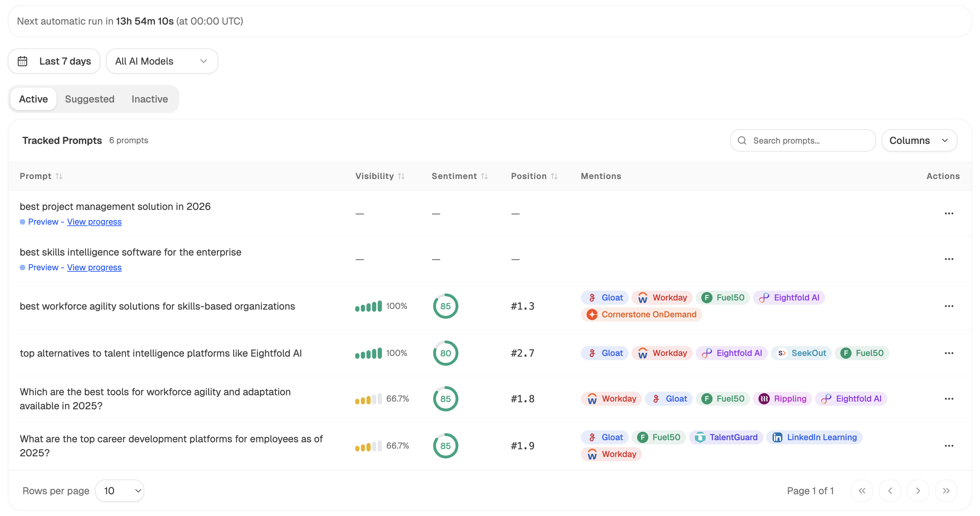
Task: Go to the previous page
Action: 890,491
